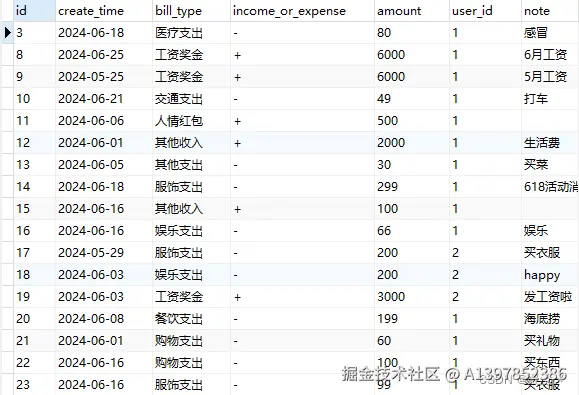This screenshot has width=579, height=395.
Task: Select the 交通支出 bill type cell
Action: (x=191, y=99)
